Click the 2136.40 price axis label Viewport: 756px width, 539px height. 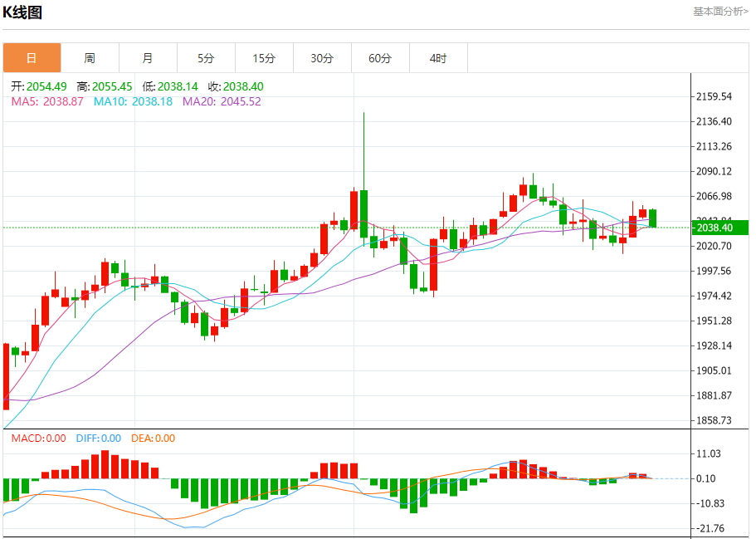pyautogui.click(x=714, y=121)
